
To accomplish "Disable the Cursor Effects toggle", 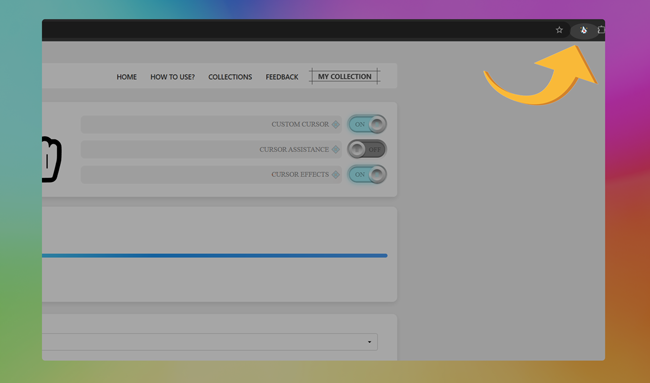I will (367, 175).
